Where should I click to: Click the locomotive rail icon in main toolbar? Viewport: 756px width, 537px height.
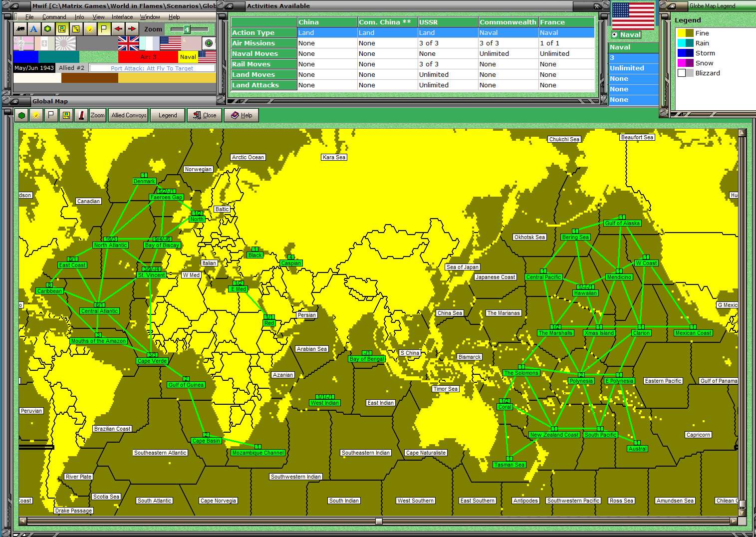click(x=20, y=29)
